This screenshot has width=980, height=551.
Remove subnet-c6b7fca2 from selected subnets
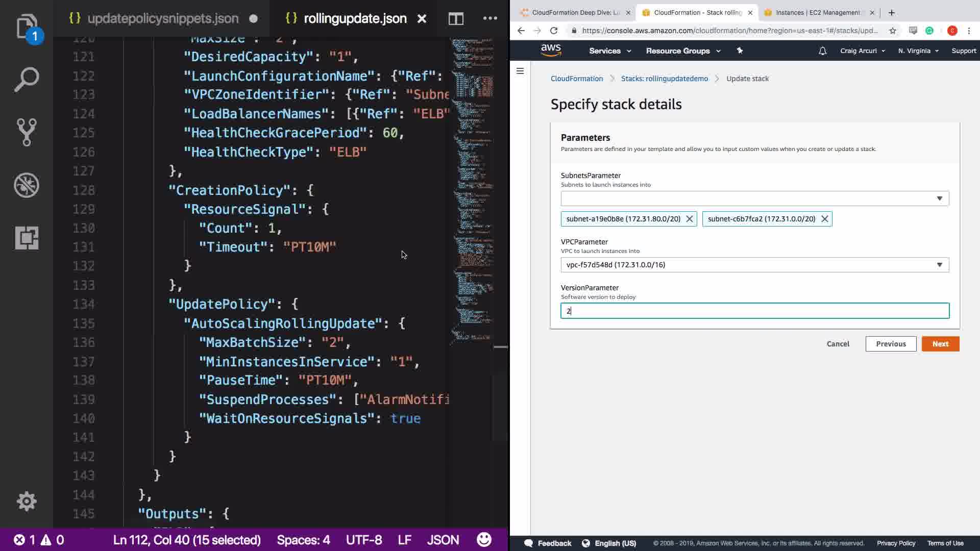824,219
